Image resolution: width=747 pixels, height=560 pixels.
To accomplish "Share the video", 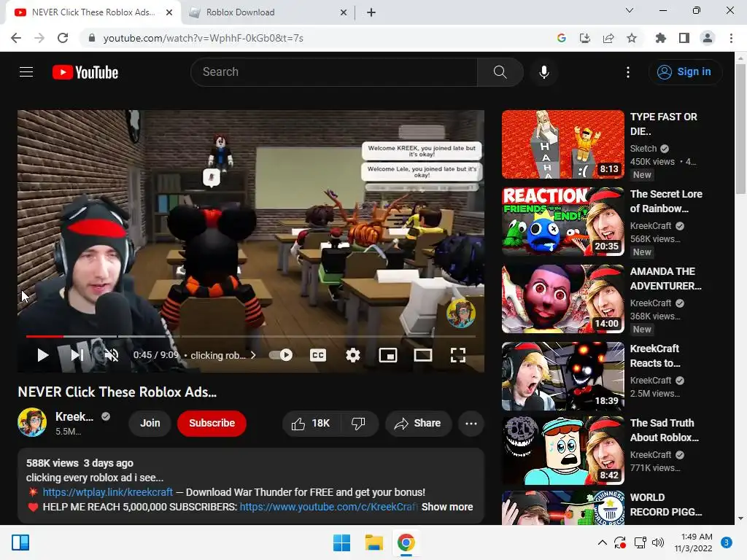I will pos(418,424).
